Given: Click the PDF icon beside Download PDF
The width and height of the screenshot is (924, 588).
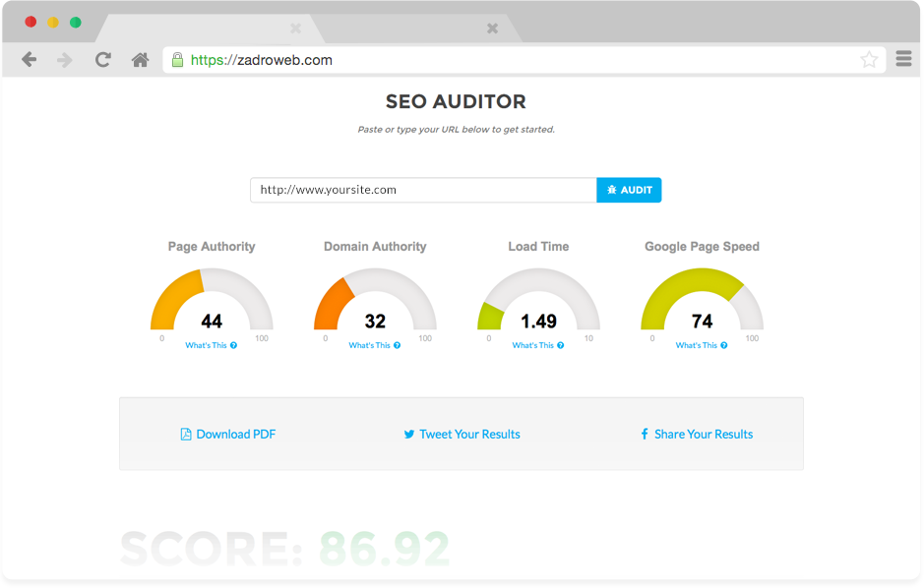Looking at the screenshot, I should pyautogui.click(x=184, y=434).
